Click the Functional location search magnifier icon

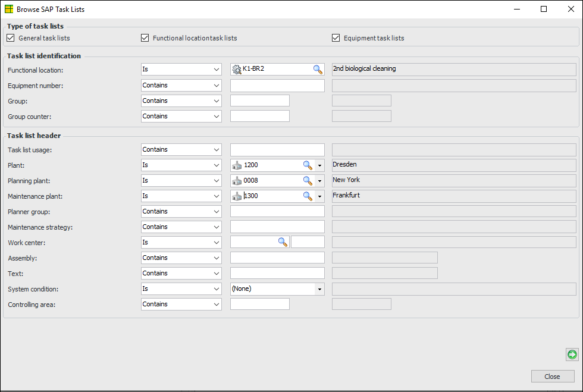pos(318,70)
